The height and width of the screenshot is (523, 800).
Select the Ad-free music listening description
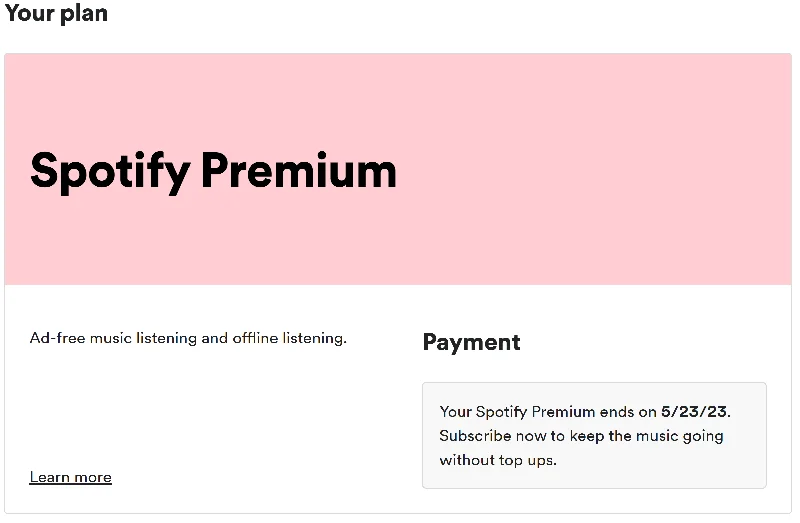pos(188,338)
